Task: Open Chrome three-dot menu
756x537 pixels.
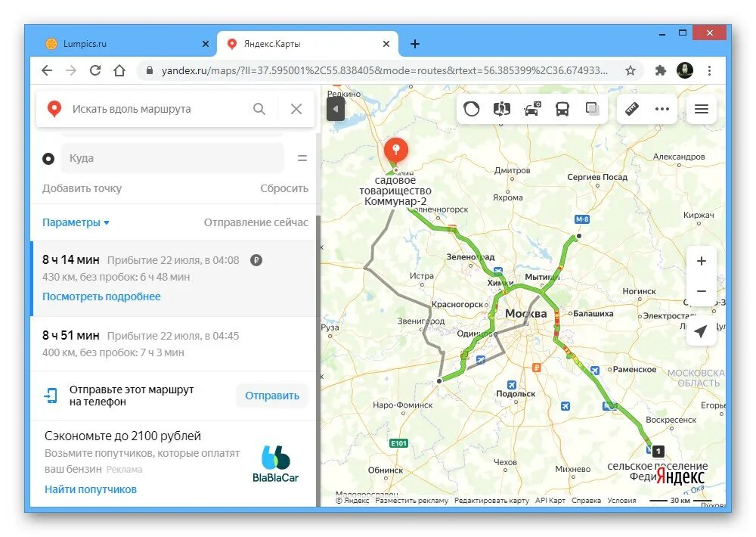Action: tap(709, 70)
